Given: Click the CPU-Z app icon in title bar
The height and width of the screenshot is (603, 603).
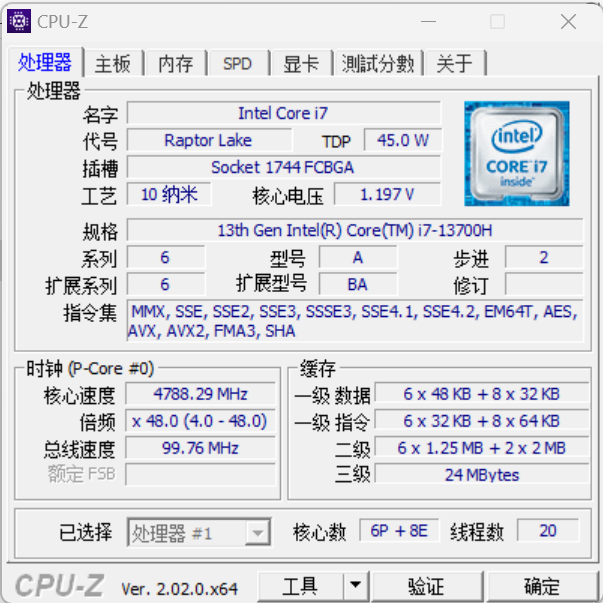Looking at the screenshot, I should [x=19, y=21].
